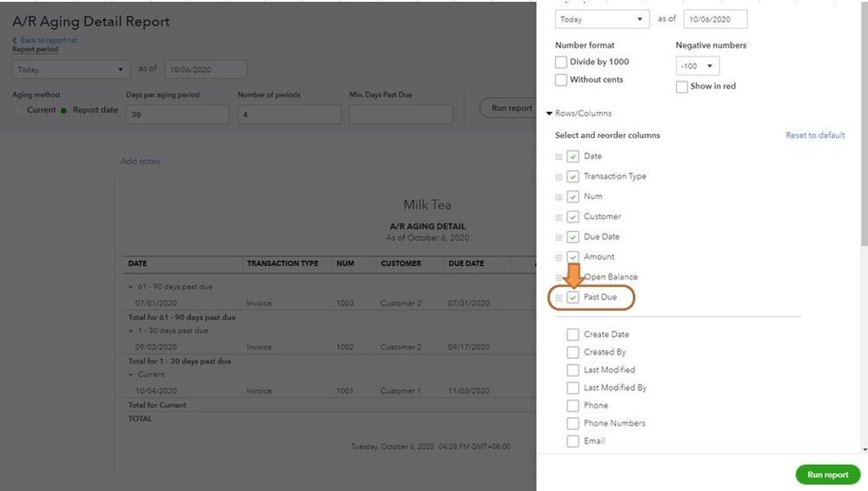Go back to report list

coord(45,40)
